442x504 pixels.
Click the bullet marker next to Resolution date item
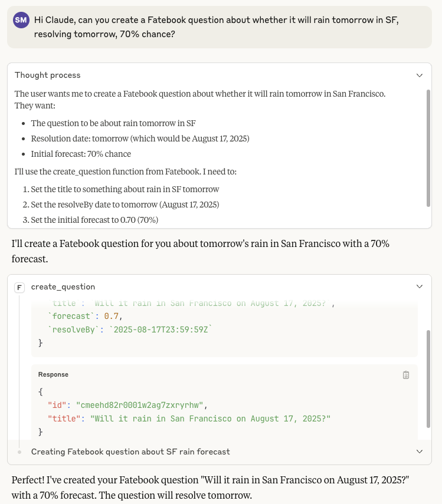tap(24, 139)
